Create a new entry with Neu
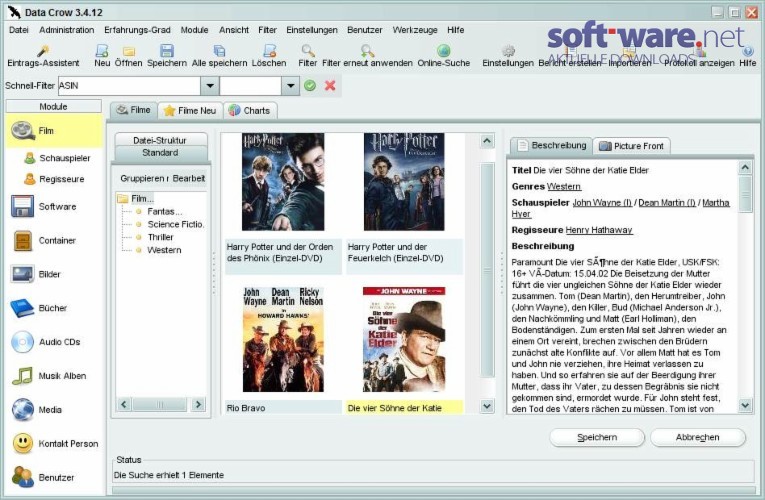Screen dimensions: 765x500 [x=102, y=56]
